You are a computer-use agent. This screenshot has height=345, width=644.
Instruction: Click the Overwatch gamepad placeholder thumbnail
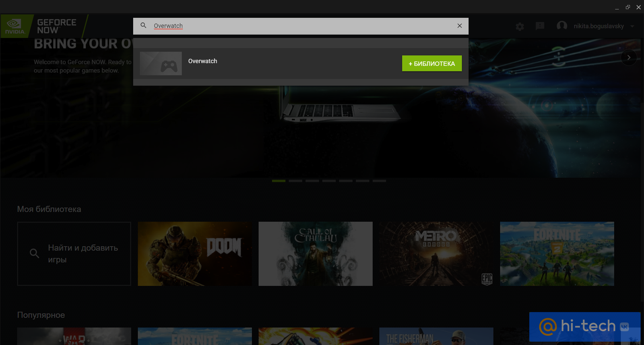[161, 63]
